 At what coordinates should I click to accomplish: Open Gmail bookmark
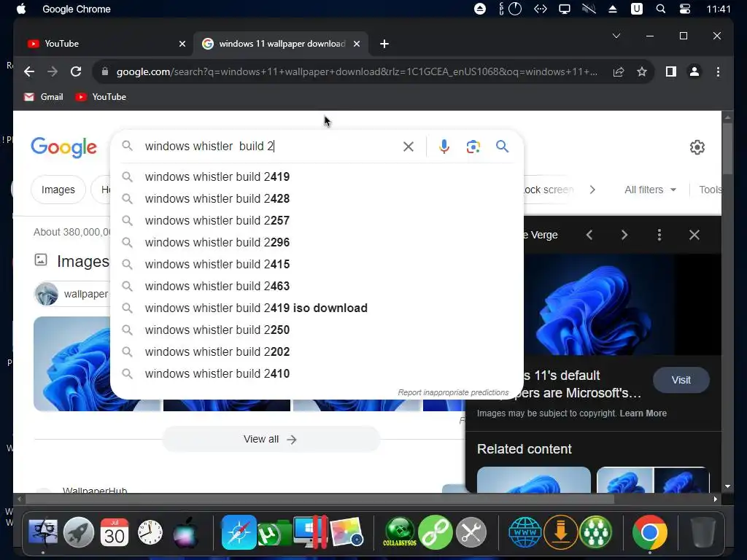click(43, 97)
